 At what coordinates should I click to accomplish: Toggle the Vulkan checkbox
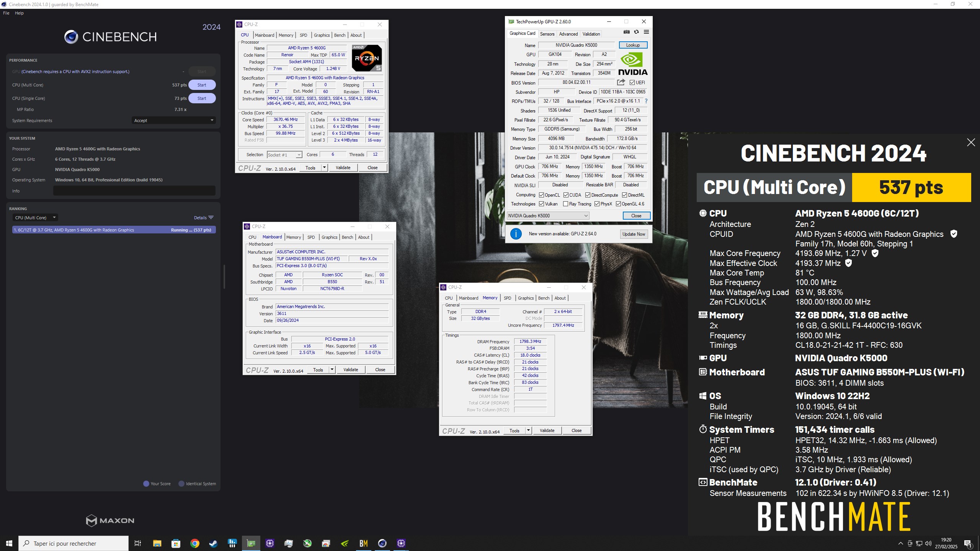tap(541, 204)
